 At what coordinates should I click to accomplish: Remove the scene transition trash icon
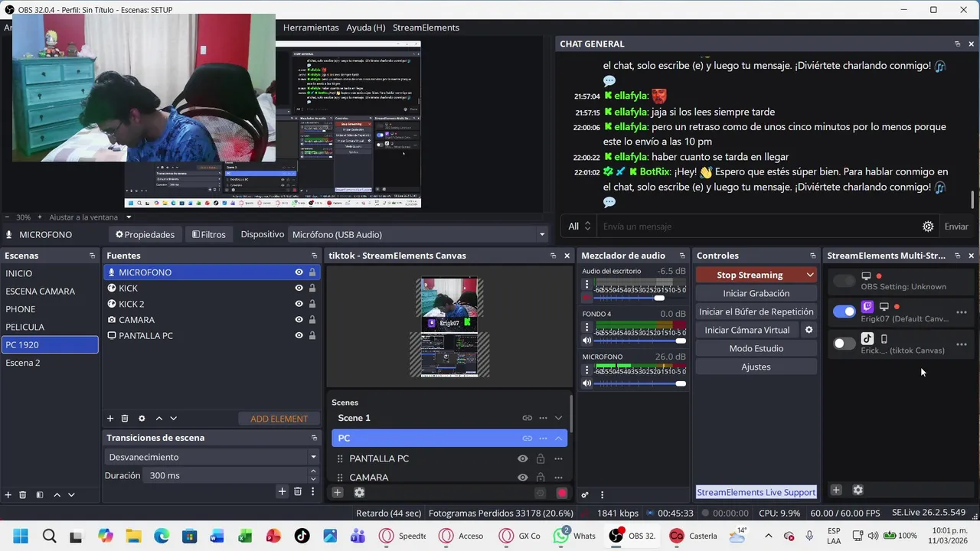298,491
